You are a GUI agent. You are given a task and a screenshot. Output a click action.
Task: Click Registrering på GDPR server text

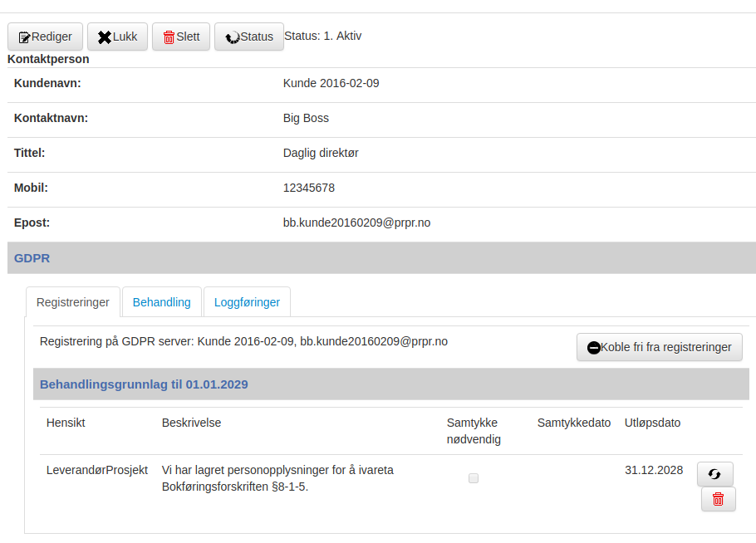(x=243, y=341)
